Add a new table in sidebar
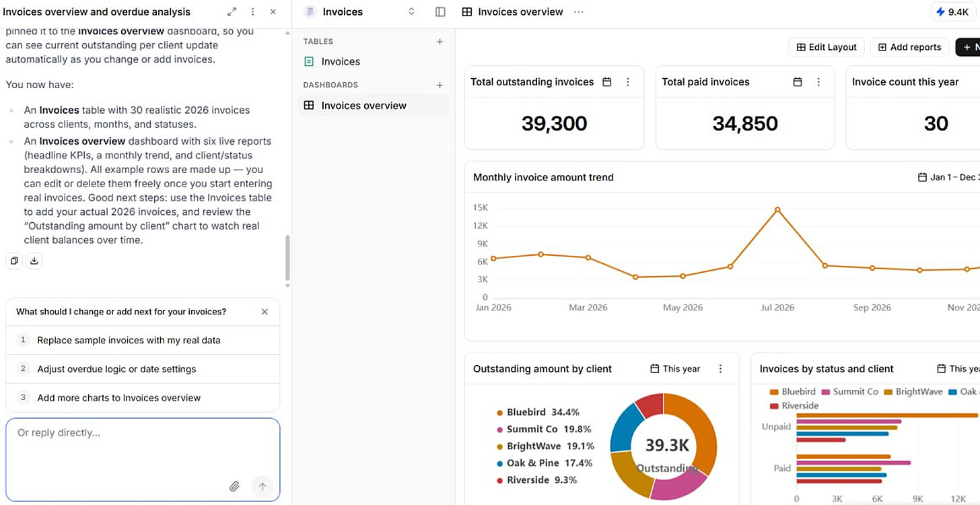Screen dimensions: 980x505 click(x=440, y=41)
